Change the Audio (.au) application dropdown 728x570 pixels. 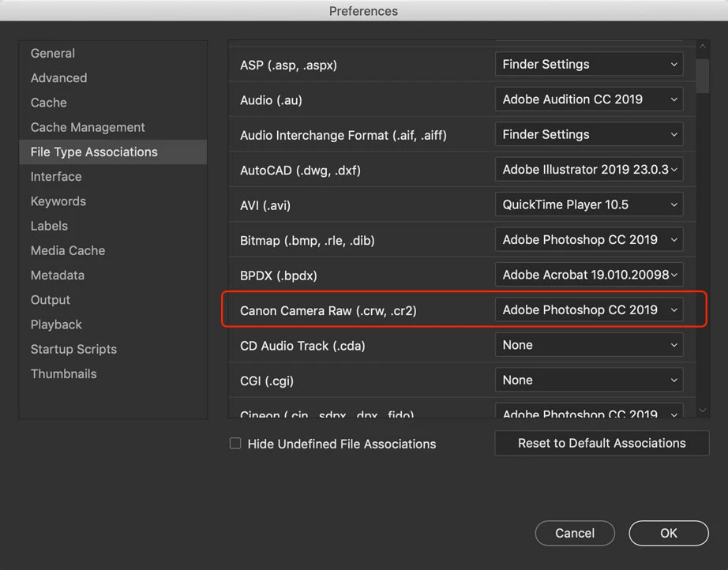tap(589, 99)
